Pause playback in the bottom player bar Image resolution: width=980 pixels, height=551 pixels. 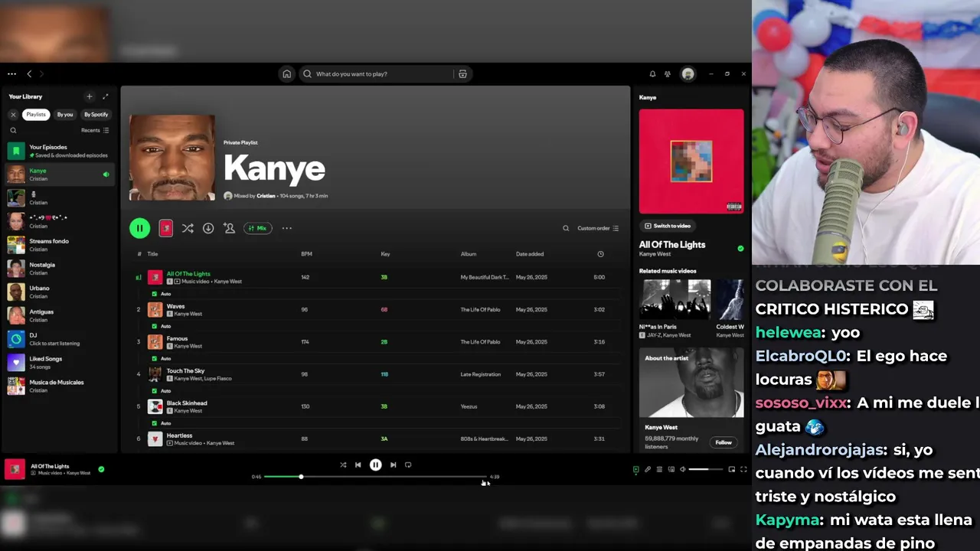[x=376, y=465]
